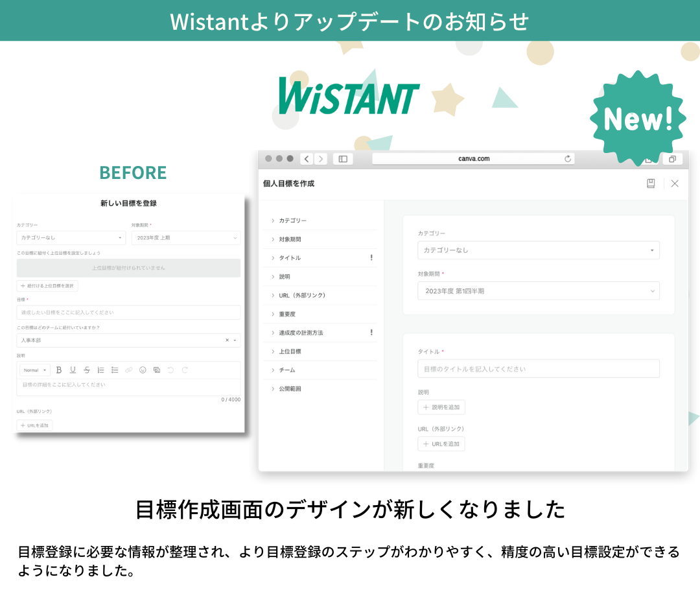Click the insert image icon in editor
Viewport: 700px width, 592px height.
(x=157, y=370)
